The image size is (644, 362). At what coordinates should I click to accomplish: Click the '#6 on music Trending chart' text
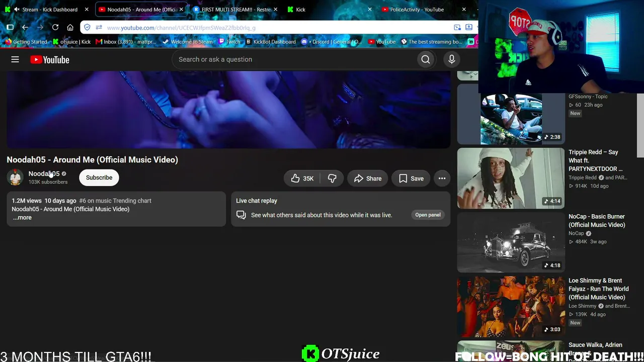(115, 201)
